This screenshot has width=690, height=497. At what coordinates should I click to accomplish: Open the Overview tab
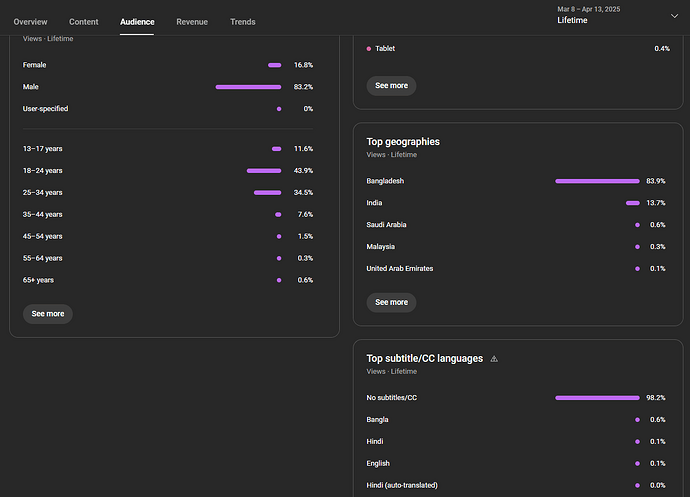(x=30, y=22)
